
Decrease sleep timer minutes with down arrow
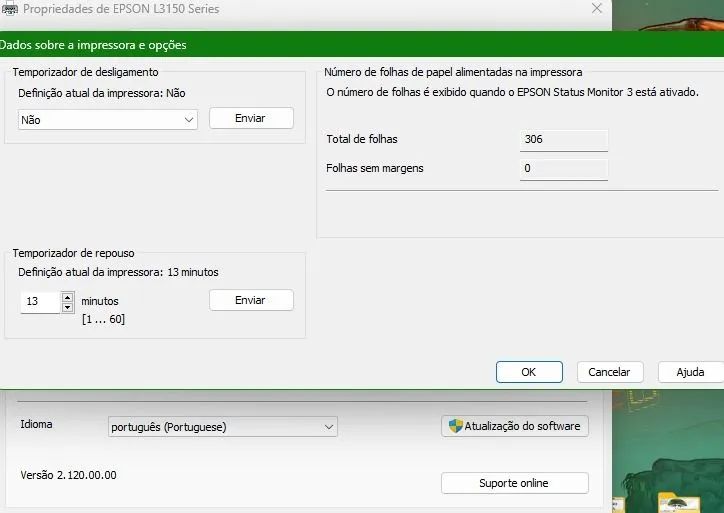click(x=67, y=308)
